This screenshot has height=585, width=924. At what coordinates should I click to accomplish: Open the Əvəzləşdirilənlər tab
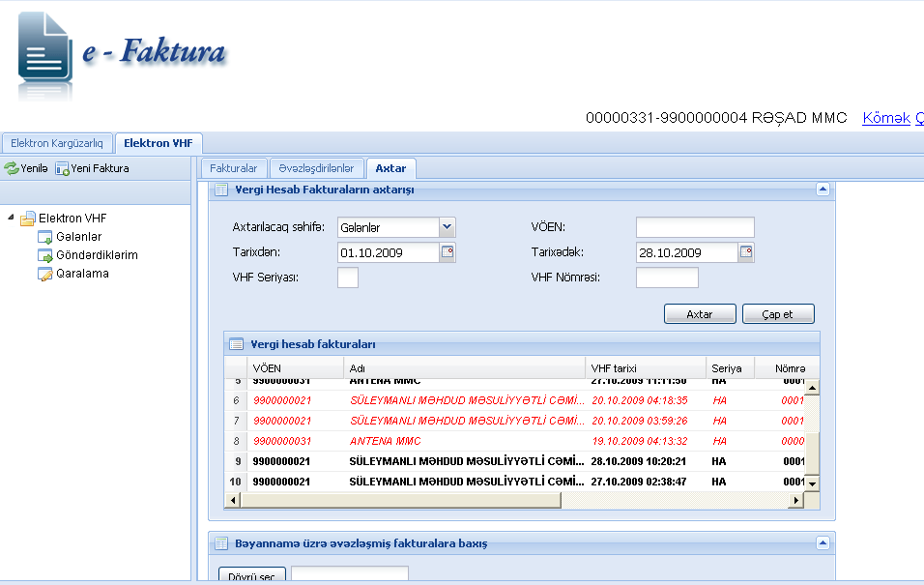click(316, 168)
